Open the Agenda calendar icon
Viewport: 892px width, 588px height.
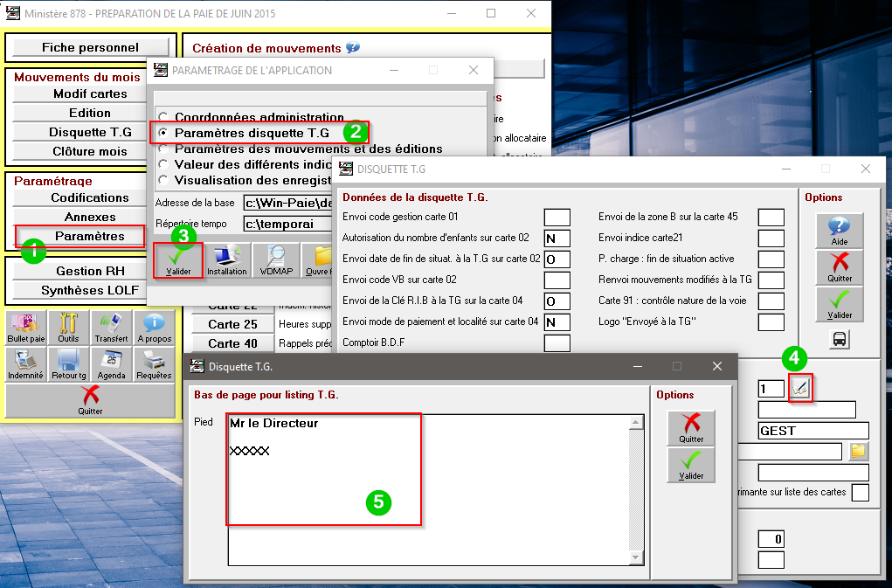[x=111, y=363]
